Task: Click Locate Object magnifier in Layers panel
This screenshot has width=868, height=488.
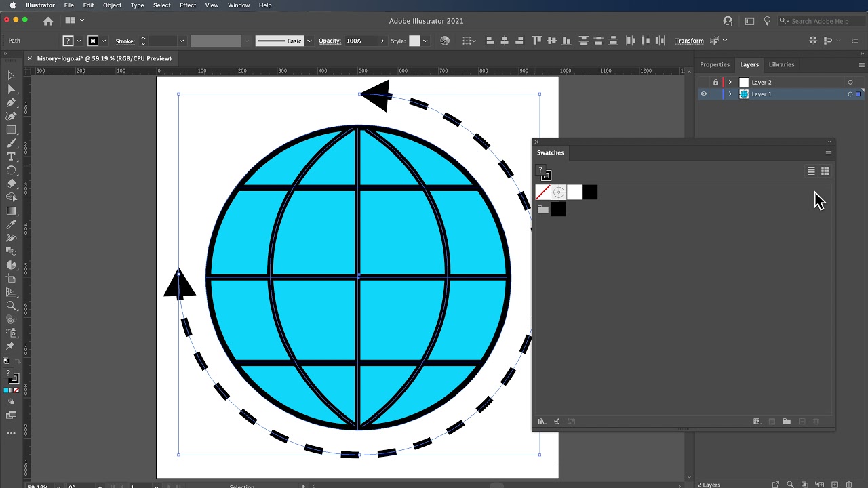Action: (x=791, y=485)
